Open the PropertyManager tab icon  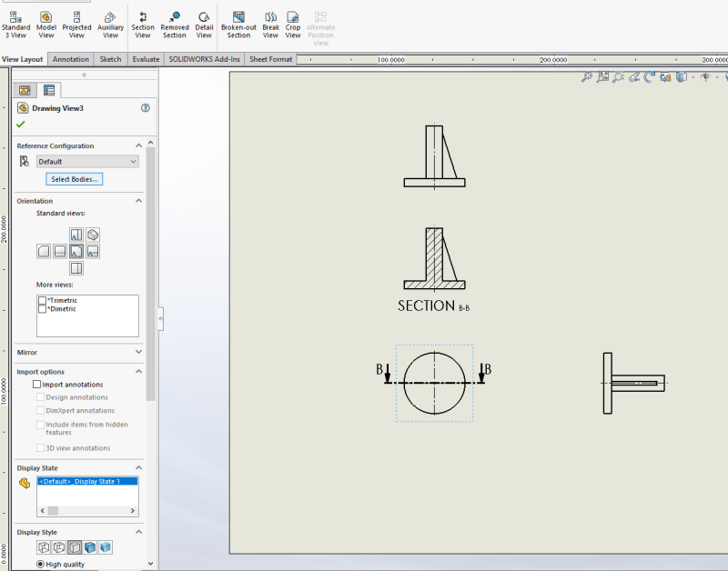pyautogui.click(x=49, y=90)
